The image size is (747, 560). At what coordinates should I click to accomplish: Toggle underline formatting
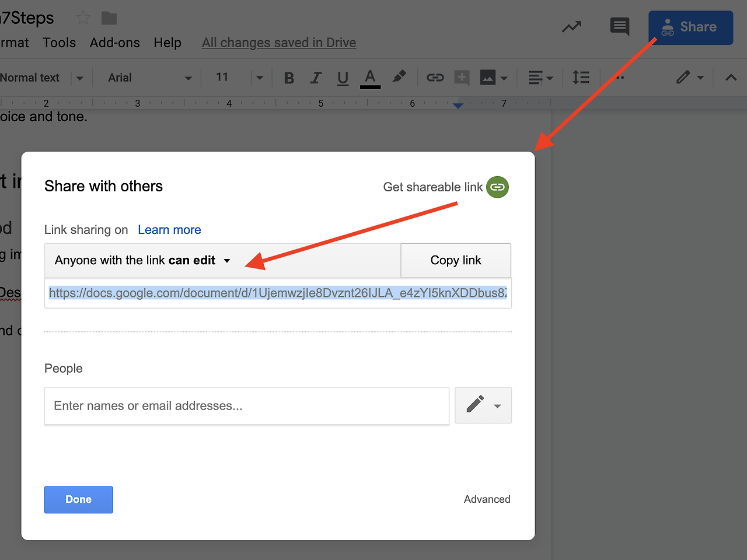point(343,78)
